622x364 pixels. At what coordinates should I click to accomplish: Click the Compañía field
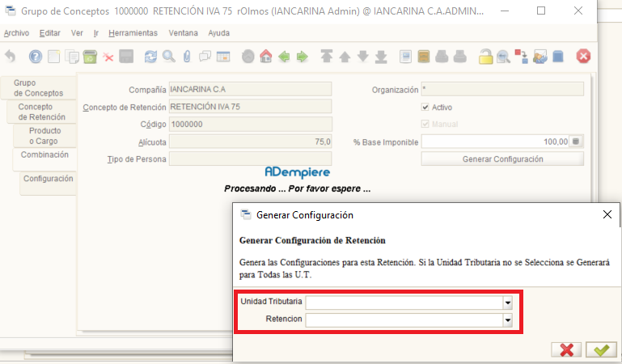pyautogui.click(x=250, y=89)
